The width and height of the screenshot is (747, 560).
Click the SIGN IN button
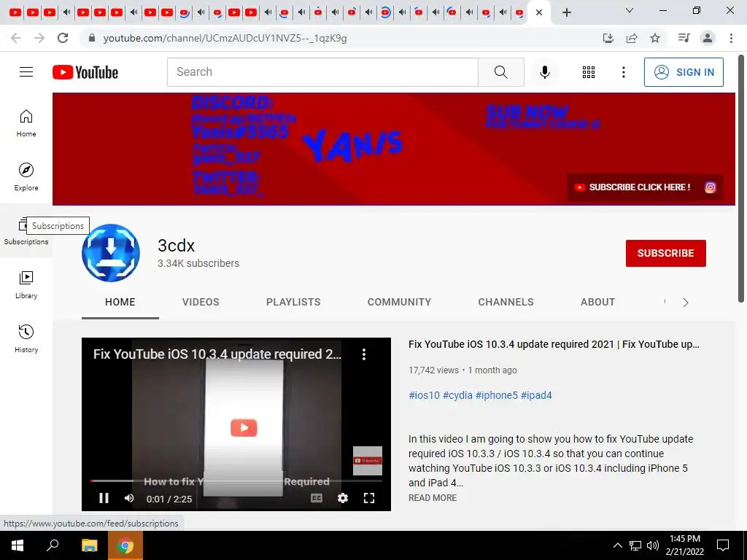(x=684, y=72)
